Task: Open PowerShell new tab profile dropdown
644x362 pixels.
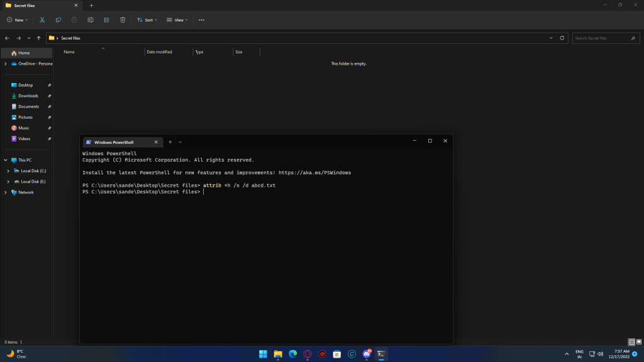Action: coord(180,142)
